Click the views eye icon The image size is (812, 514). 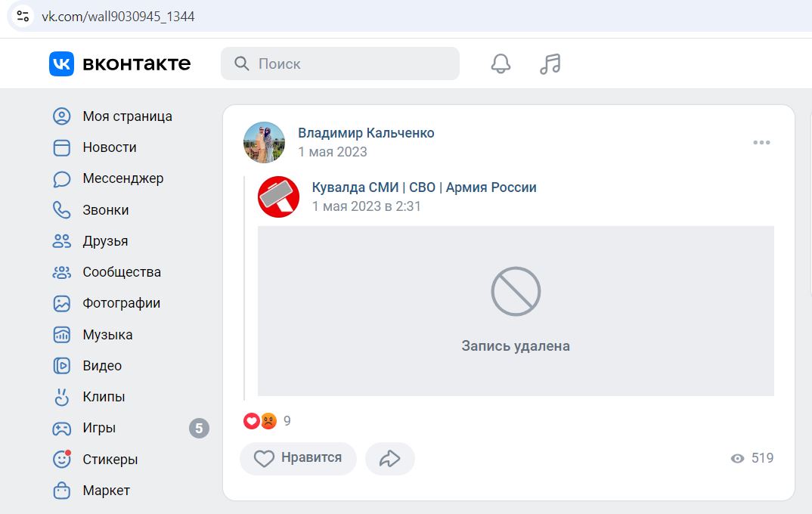[737, 458]
